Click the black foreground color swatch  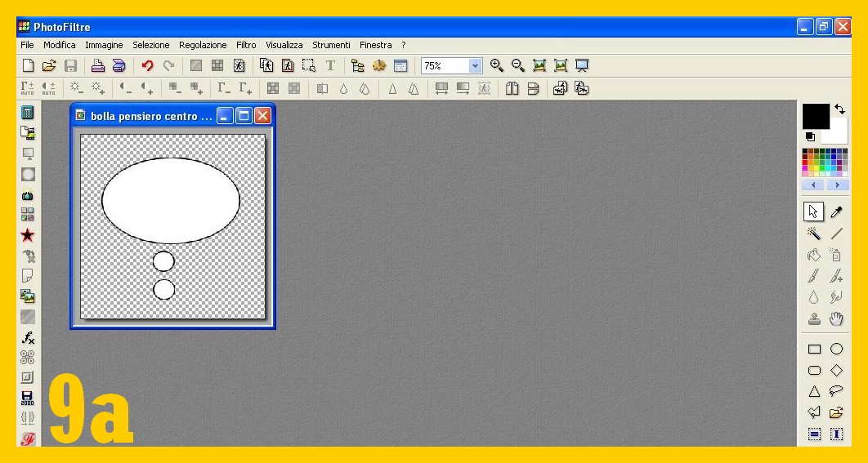(x=814, y=116)
